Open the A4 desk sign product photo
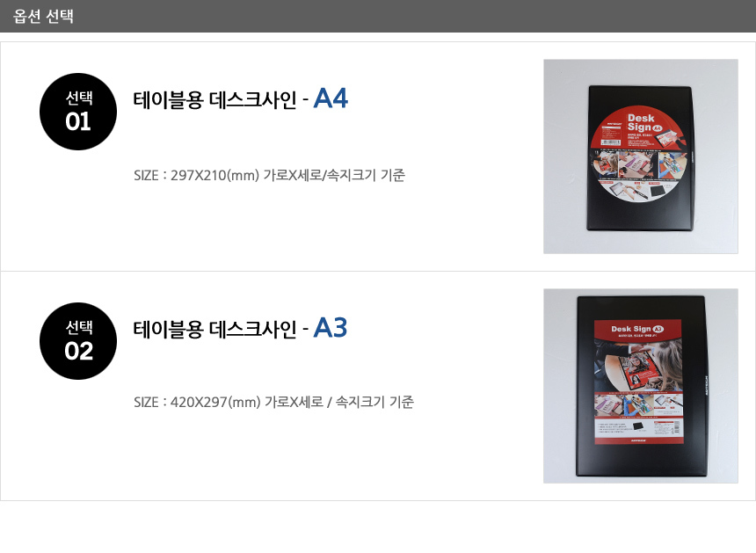The width and height of the screenshot is (756, 553). 640,156
